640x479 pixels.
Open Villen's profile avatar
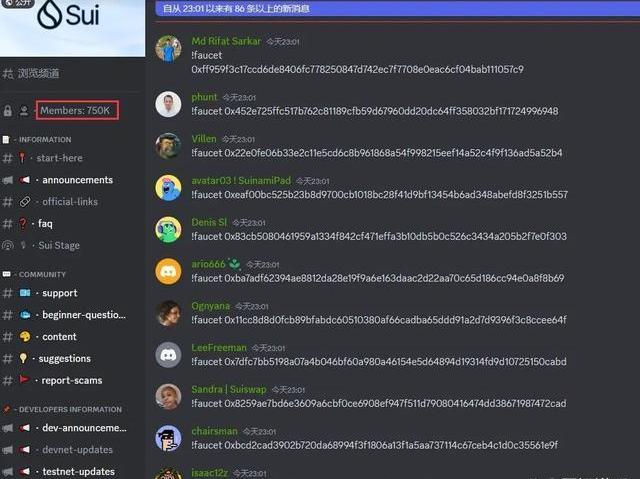click(168, 146)
